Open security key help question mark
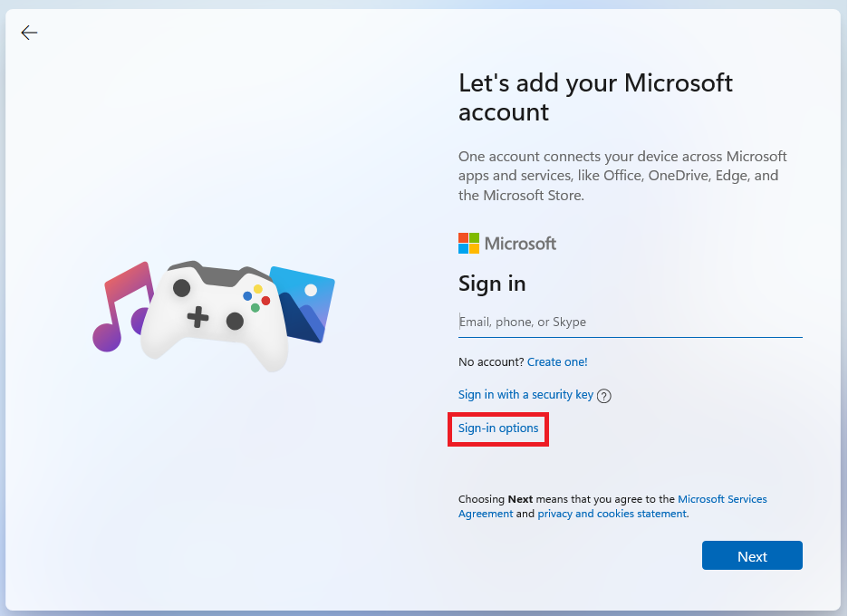The width and height of the screenshot is (848, 616). point(603,396)
